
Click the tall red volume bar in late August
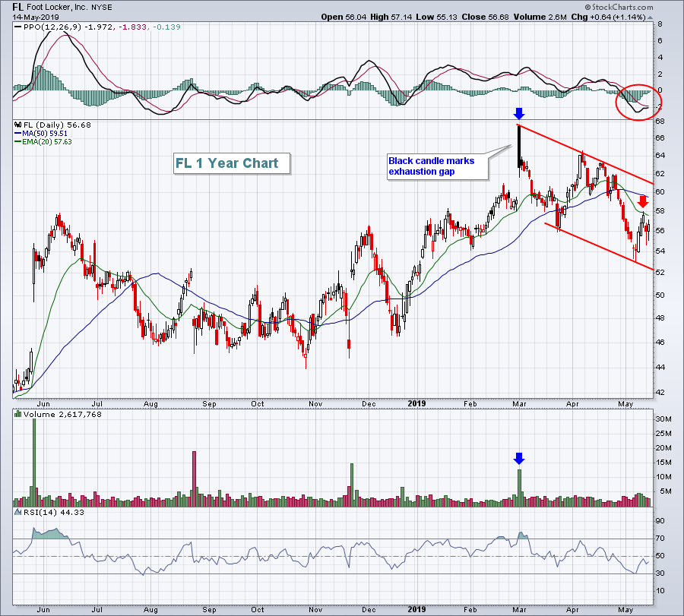194,479
